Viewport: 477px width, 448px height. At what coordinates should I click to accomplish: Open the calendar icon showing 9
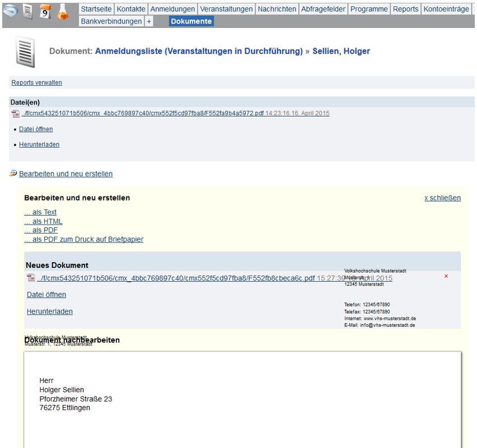point(45,11)
